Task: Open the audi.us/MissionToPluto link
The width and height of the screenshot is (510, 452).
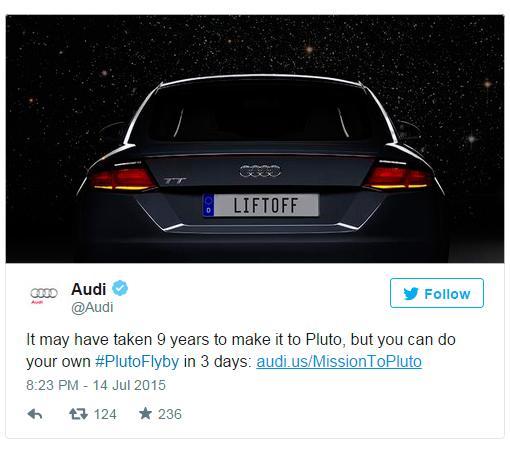Action: click(339, 362)
